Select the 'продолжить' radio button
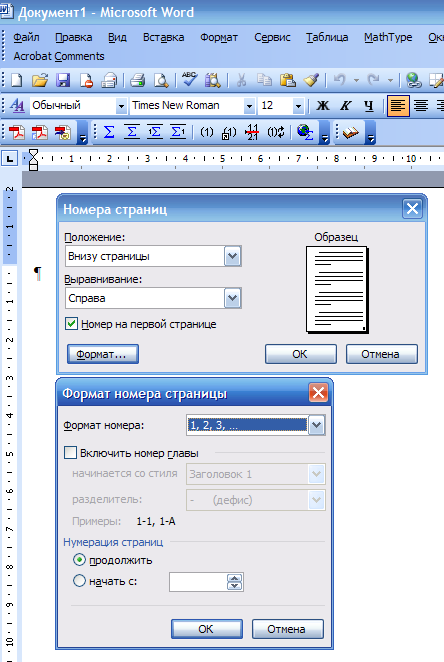The width and height of the screenshot is (444, 662). [x=79, y=560]
